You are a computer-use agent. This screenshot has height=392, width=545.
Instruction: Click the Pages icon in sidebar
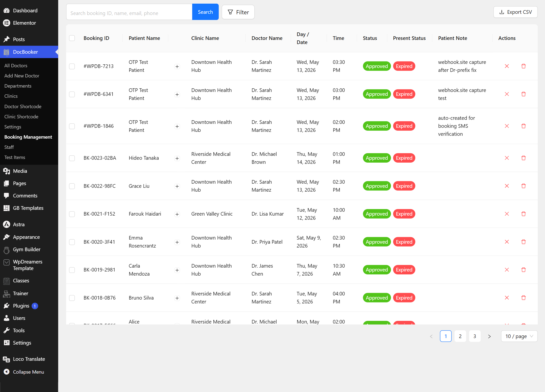coord(7,183)
